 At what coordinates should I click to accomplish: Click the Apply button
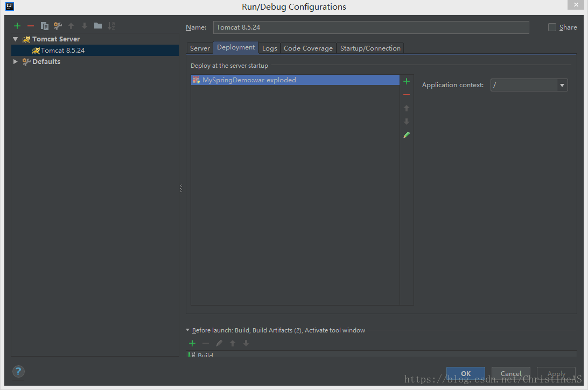556,373
